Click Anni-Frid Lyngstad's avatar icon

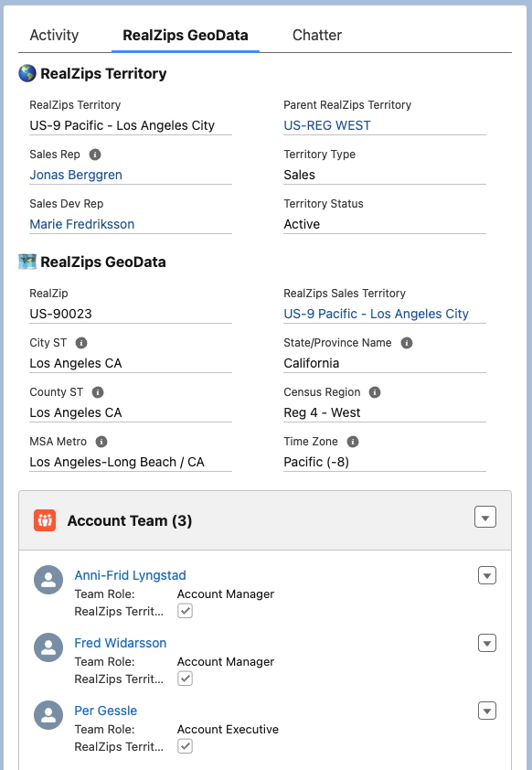48,580
